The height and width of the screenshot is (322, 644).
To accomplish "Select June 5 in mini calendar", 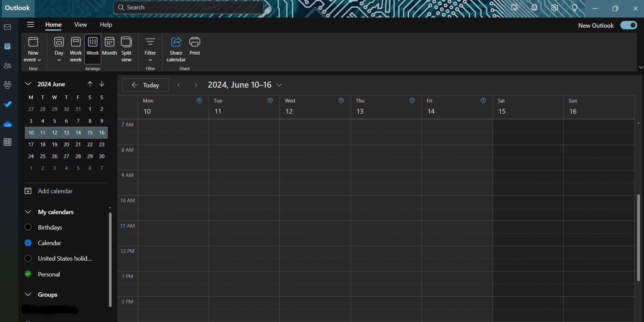I will (x=55, y=121).
